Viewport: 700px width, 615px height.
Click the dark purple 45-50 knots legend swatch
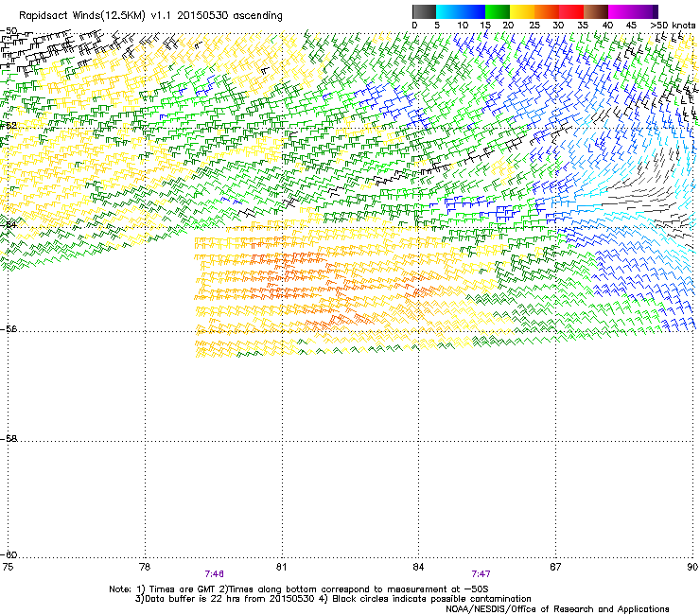[x=645, y=11]
